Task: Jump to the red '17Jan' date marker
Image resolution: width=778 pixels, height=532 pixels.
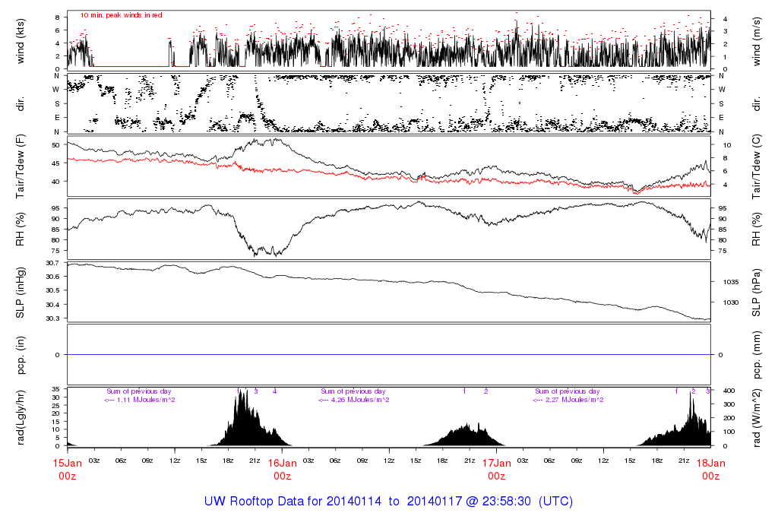Action: [496, 462]
